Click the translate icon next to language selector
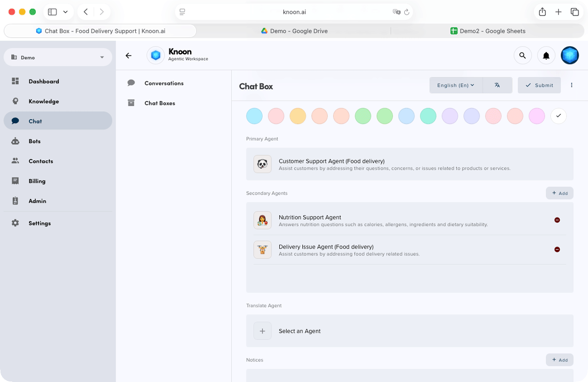The height and width of the screenshot is (382, 588). click(497, 85)
